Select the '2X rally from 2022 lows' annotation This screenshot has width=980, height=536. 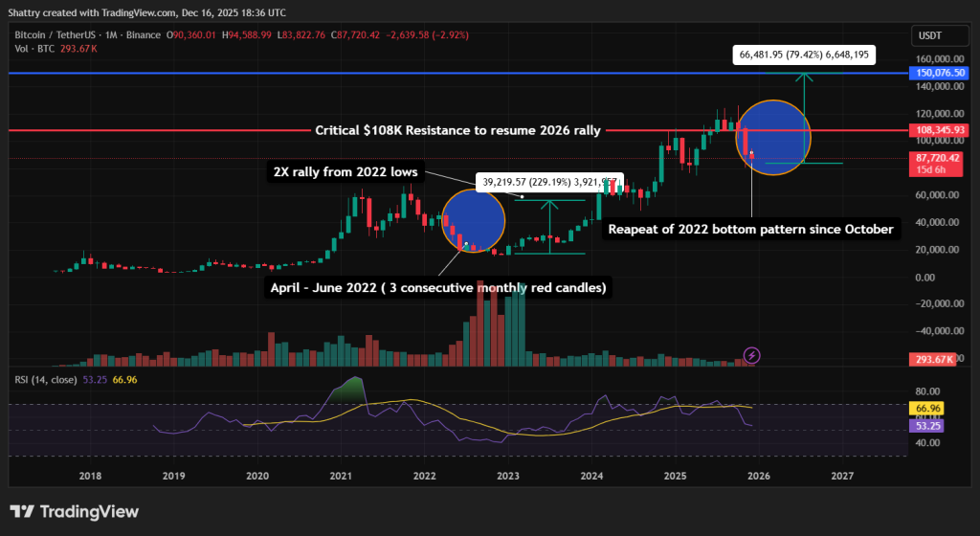coord(345,171)
